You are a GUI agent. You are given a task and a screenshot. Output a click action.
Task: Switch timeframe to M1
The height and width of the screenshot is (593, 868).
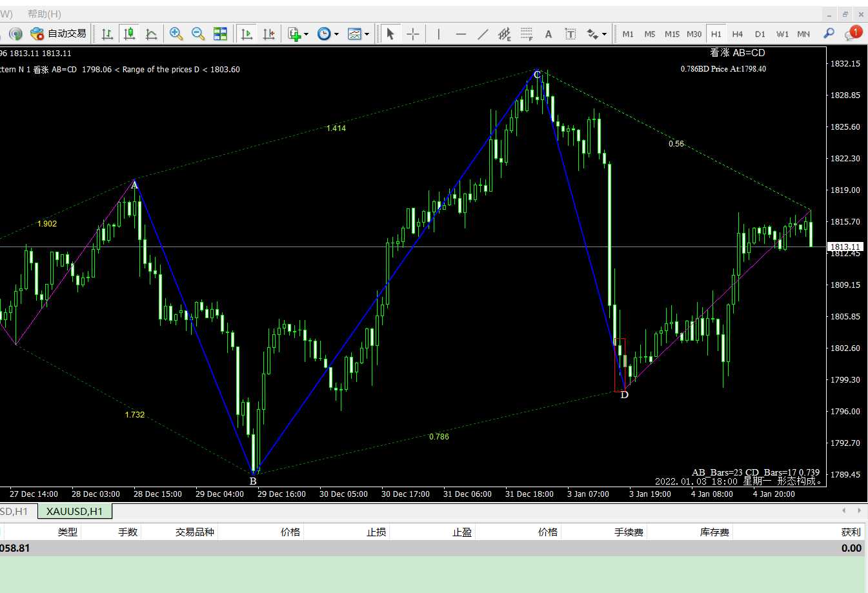(628, 34)
